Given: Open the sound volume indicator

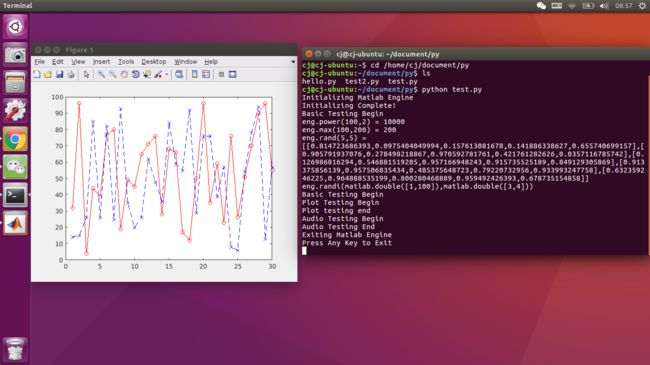Looking at the screenshot, I should pyautogui.click(x=604, y=6).
